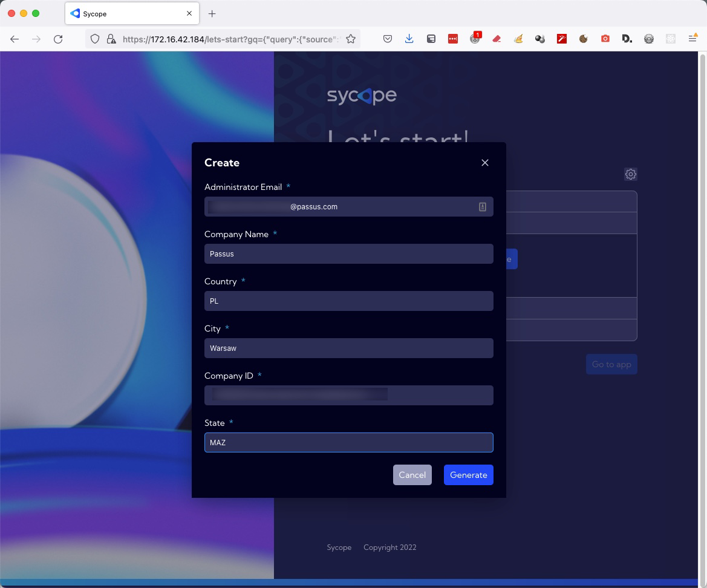707x588 pixels.
Task: Focus the State field containing MAZ
Action: (348, 442)
